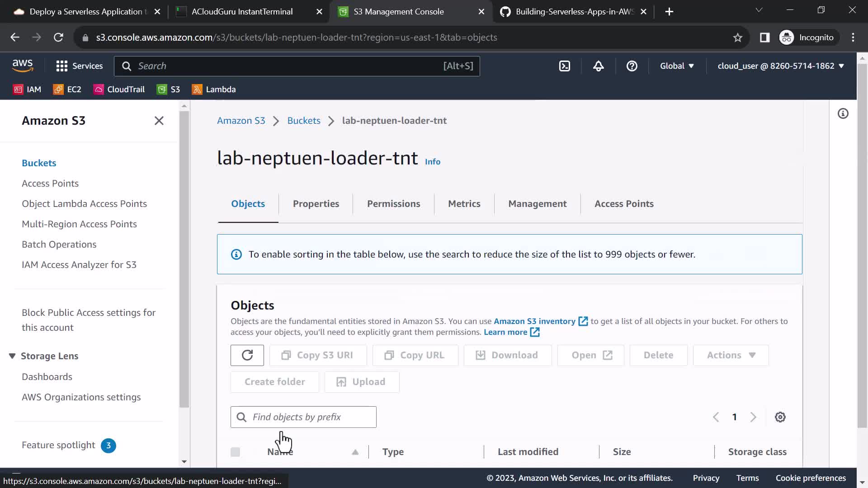Open the cloud_user account menu

click(x=780, y=66)
